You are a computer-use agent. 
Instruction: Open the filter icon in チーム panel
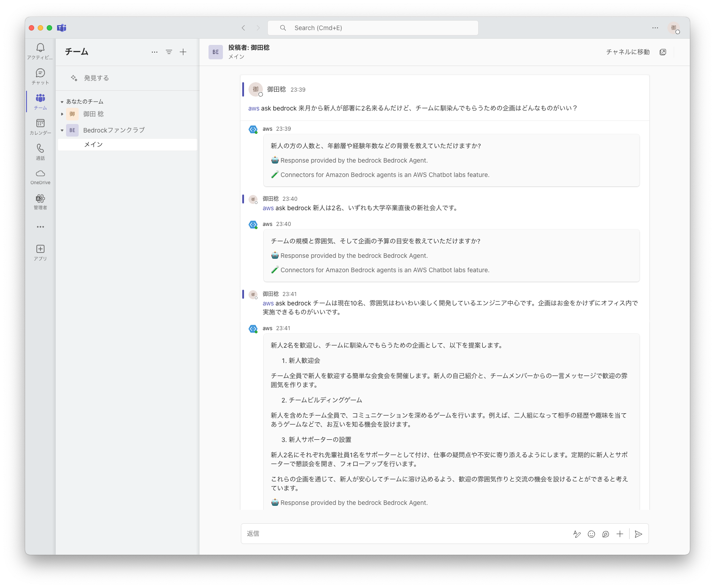pos(169,52)
